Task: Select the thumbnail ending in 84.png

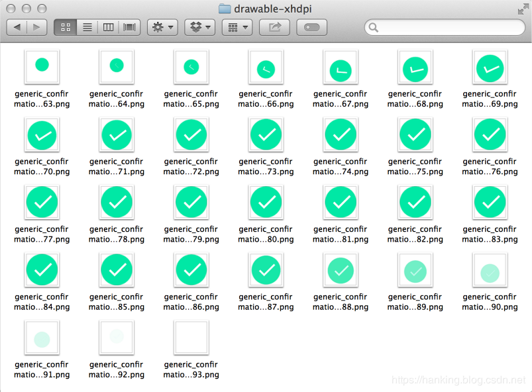Action: (x=42, y=270)
